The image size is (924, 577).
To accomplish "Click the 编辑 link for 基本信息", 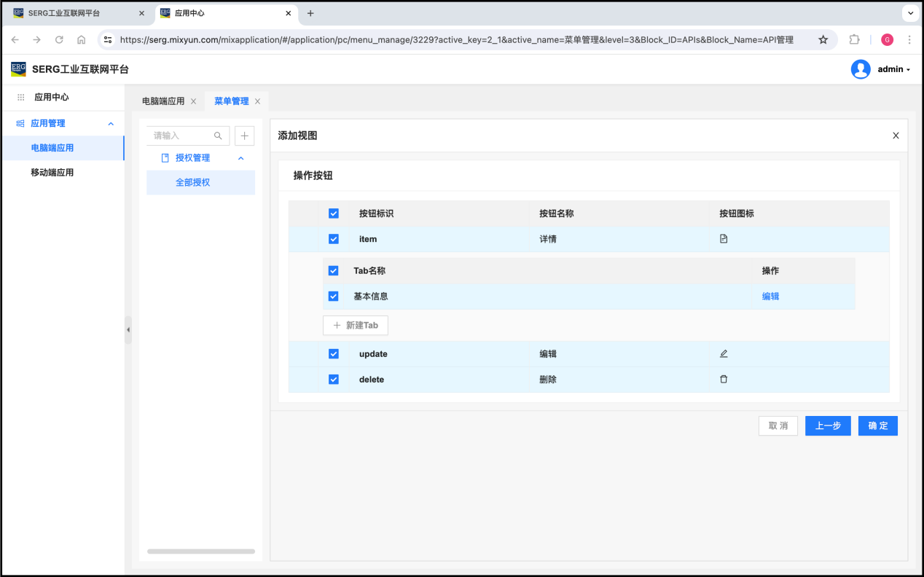I will [770, 297].
